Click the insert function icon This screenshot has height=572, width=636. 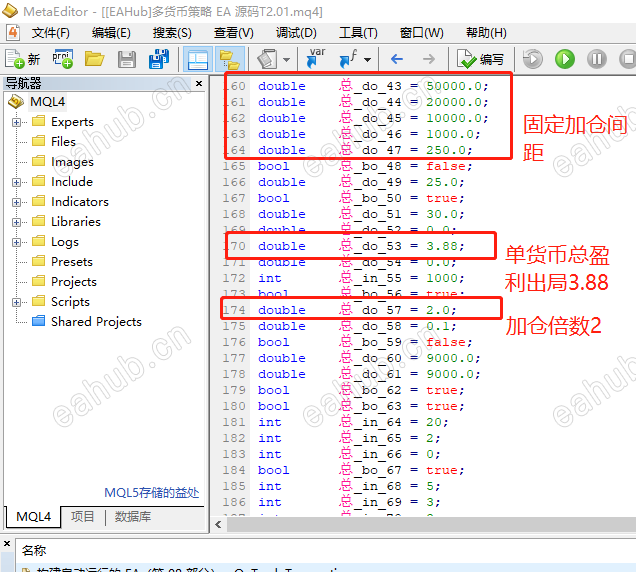[x=348, y=59]
